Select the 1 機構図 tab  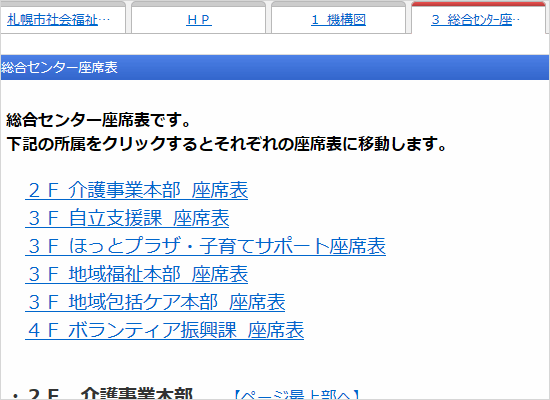click(x=338, y=18)
